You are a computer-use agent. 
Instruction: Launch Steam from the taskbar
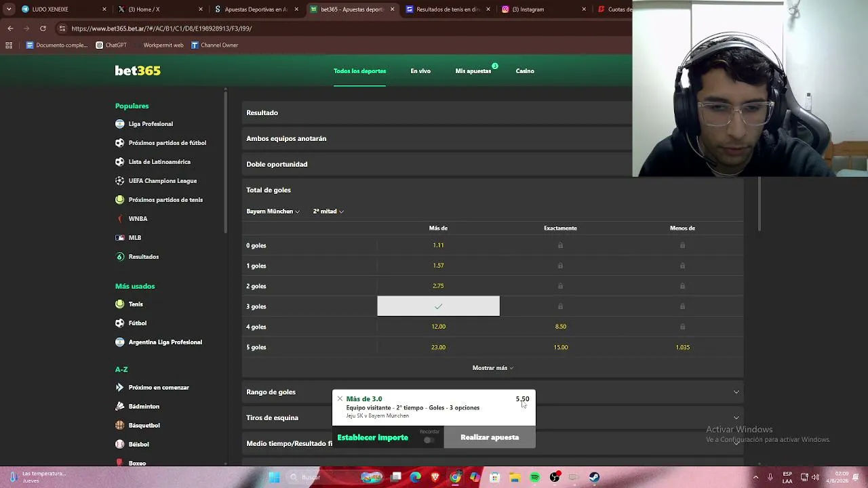[x=594, y=477]
